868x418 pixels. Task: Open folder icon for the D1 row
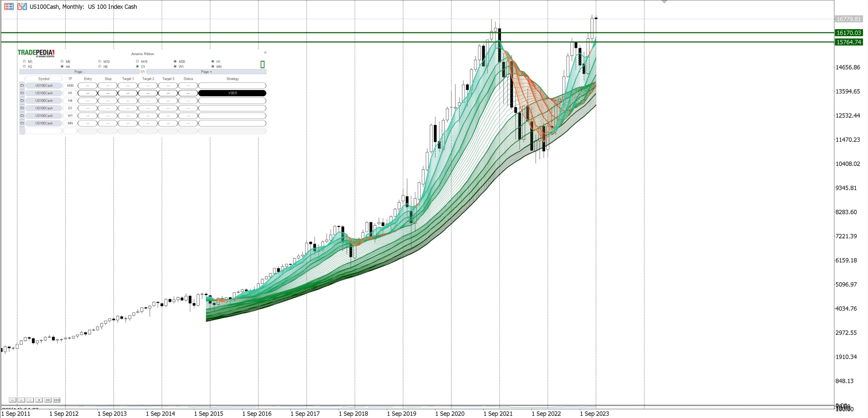(22, 108)
